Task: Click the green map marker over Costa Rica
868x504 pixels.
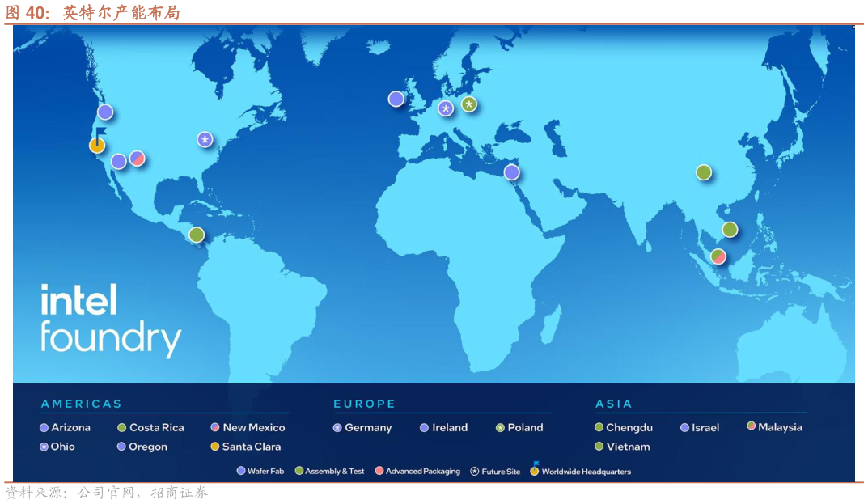Action: pyautogui.click(x=197, y=235)
